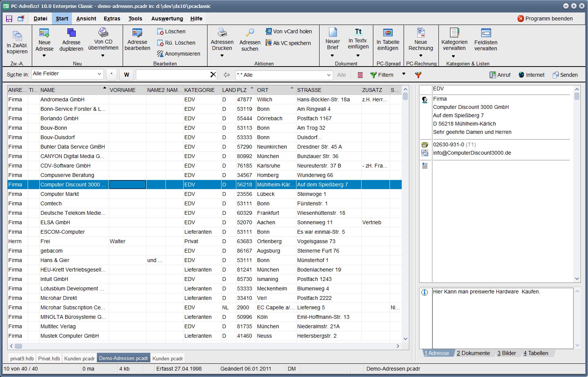
Task: Click the notes text about Hardware kaufen
Action: [x=487, y=292]
